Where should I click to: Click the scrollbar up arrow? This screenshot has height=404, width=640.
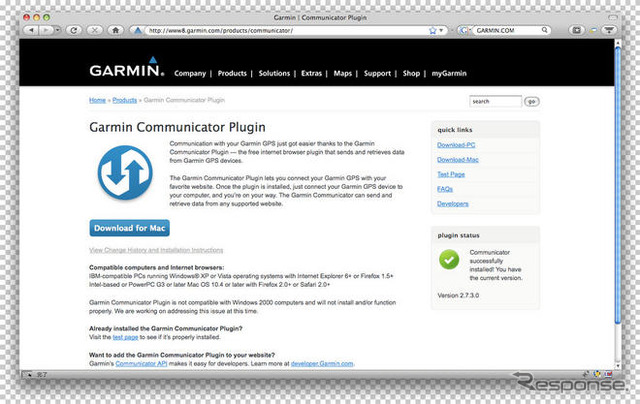point(618,42)
